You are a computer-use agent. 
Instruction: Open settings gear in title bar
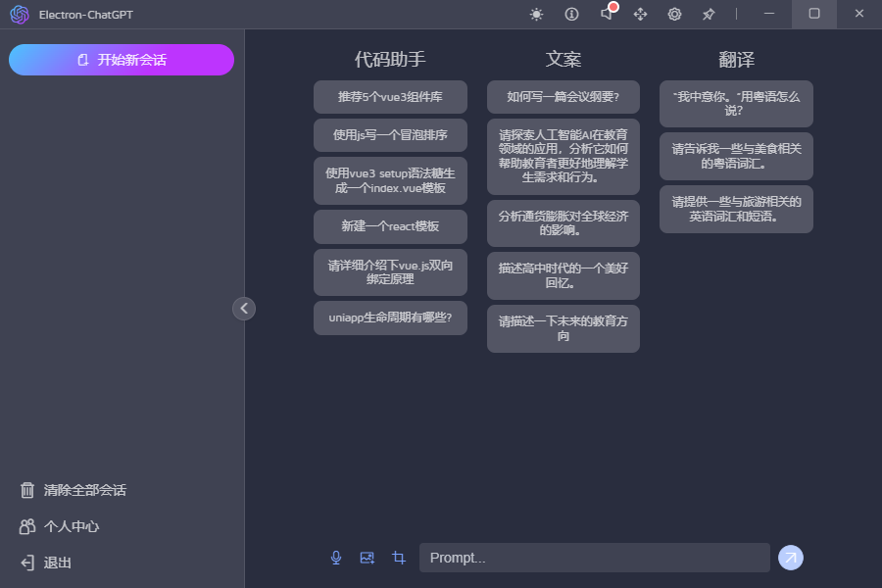[674, 14]
